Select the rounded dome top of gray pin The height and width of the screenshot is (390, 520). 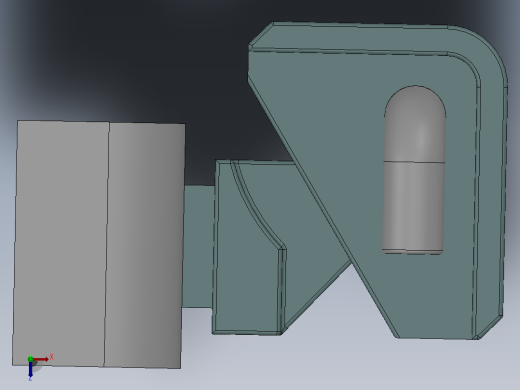[415, 124]
